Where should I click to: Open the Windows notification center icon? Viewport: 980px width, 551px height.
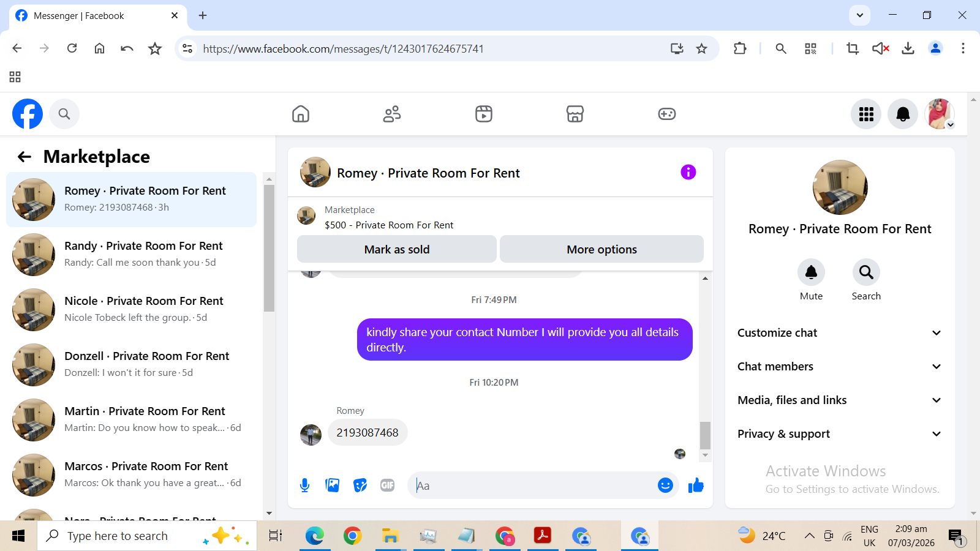pos(956,537)
